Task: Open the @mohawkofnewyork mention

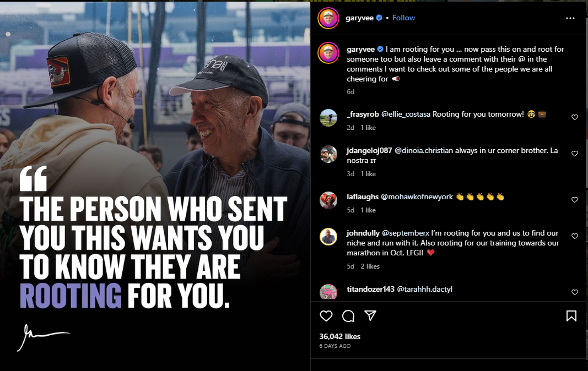Action: coord(417,197)
